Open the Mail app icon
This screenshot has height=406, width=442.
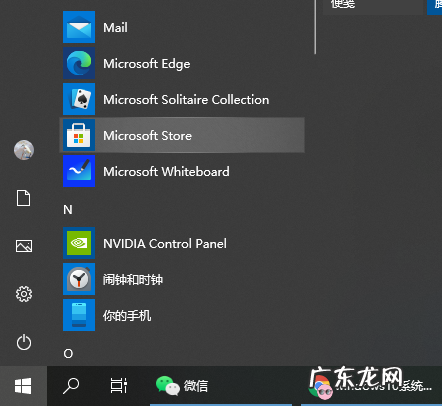click(79, 27)
